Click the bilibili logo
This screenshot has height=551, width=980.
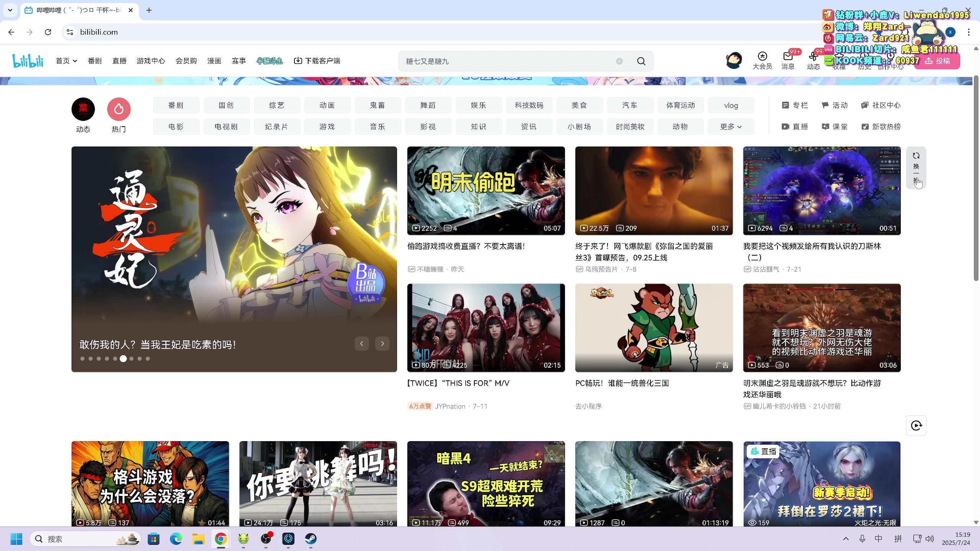pos(28,60)
